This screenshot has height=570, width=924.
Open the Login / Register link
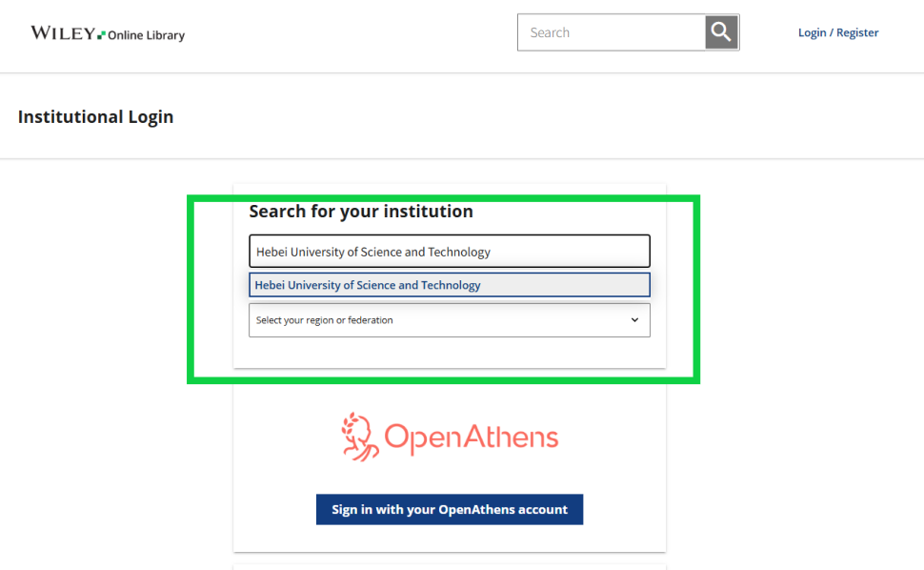coord(838,32)
